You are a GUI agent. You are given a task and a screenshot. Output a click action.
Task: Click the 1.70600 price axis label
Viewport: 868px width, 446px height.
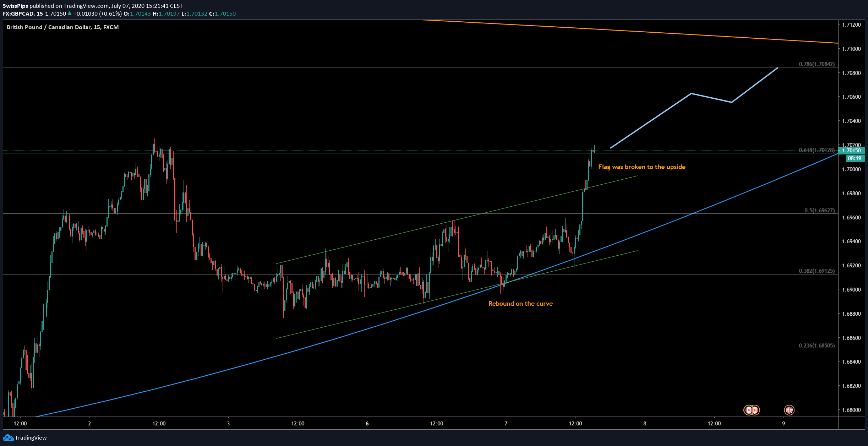click(851, 97)
